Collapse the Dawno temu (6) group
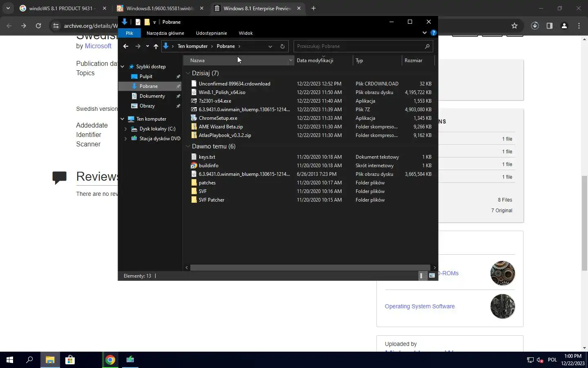This screenshot has height=368, width=588. (x=188, y=146)
